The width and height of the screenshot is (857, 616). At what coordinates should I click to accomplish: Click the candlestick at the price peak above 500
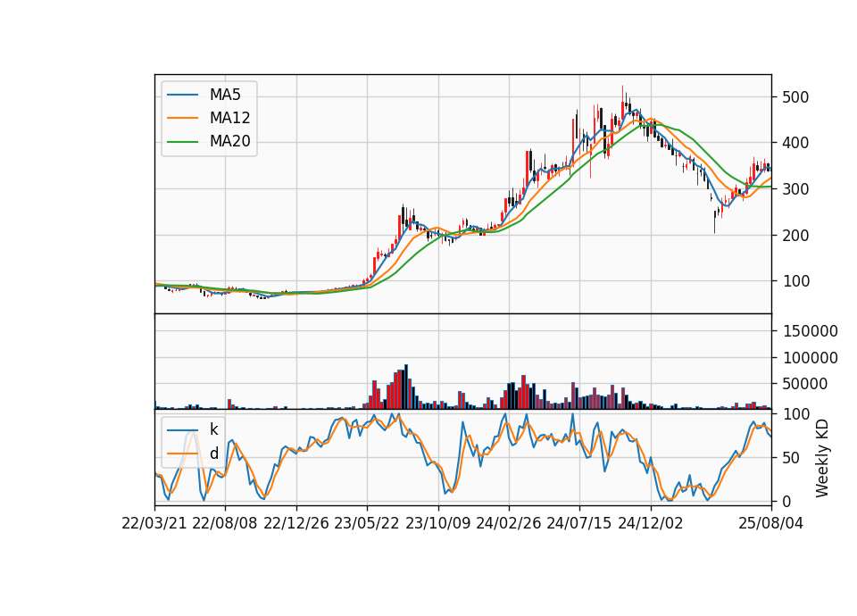coord(622,103)
